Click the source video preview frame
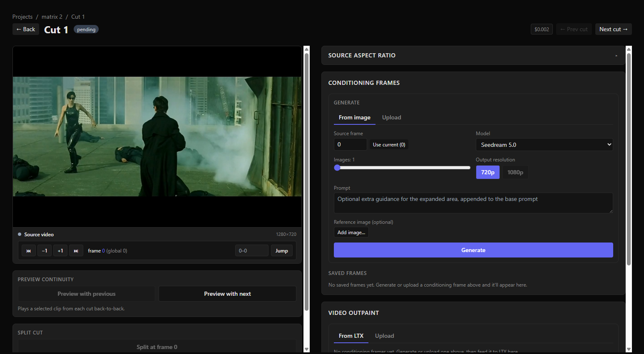Viewport: 644px width, 354px height. click(157, 136)
